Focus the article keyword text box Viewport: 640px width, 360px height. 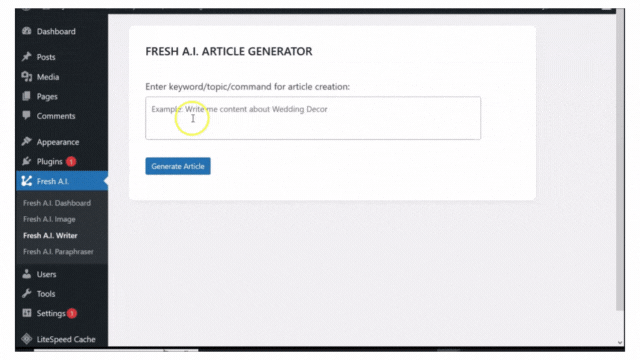point(313,118)
